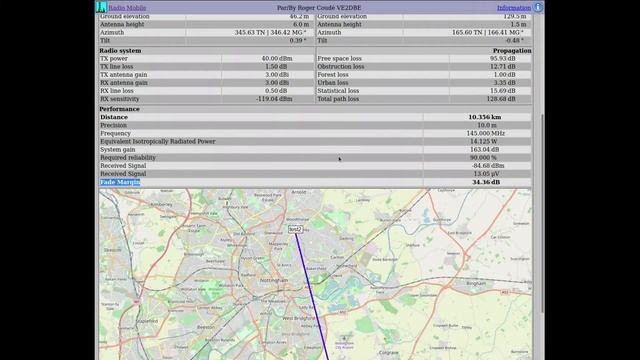Click the Bingham town label on map
The image size is (640, 360).
pos(476,283)
